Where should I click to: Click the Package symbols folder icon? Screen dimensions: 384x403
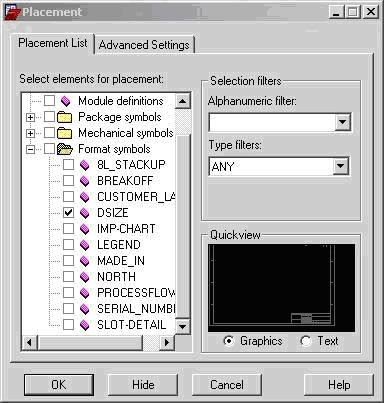(x=64, y=117)
